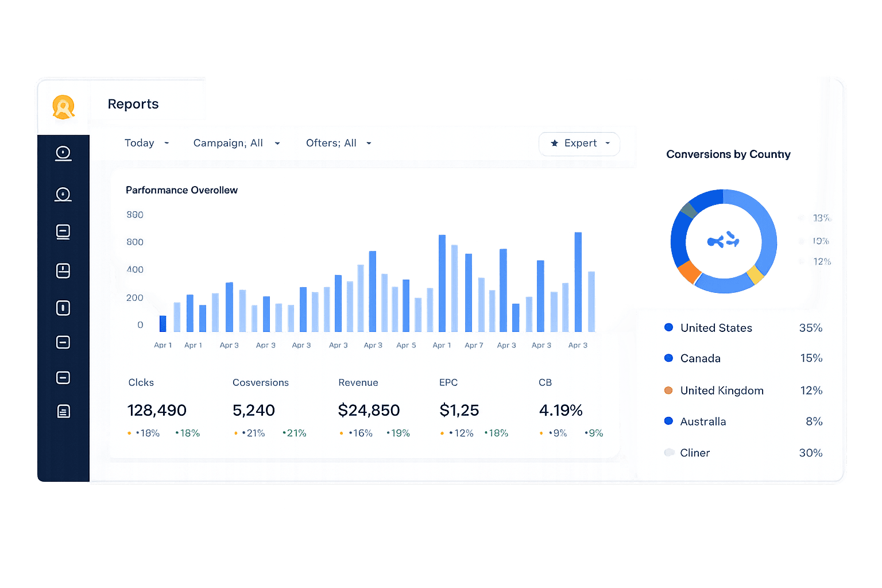
Task: Click the CB metric label
Action: tap(546, 382)
